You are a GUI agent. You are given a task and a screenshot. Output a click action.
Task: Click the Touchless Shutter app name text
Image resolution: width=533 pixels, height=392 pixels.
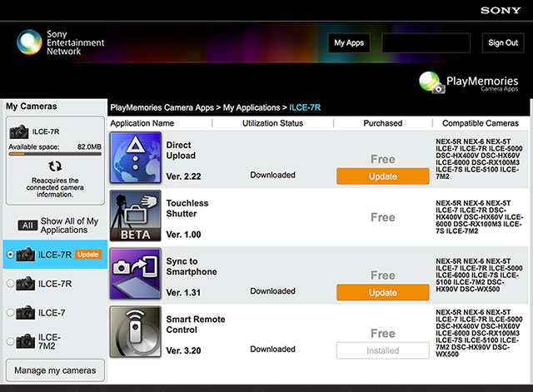pos(187,208)
